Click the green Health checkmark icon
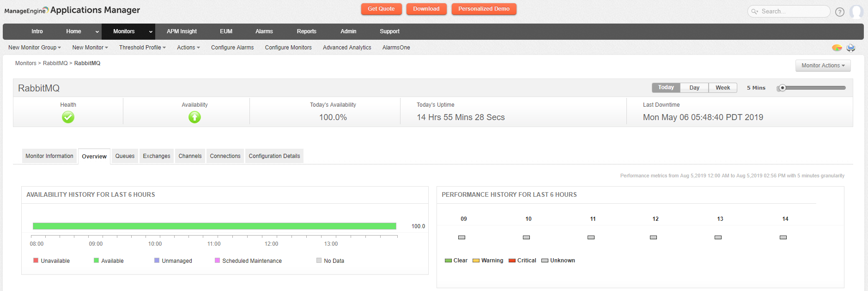 point(68,117)
